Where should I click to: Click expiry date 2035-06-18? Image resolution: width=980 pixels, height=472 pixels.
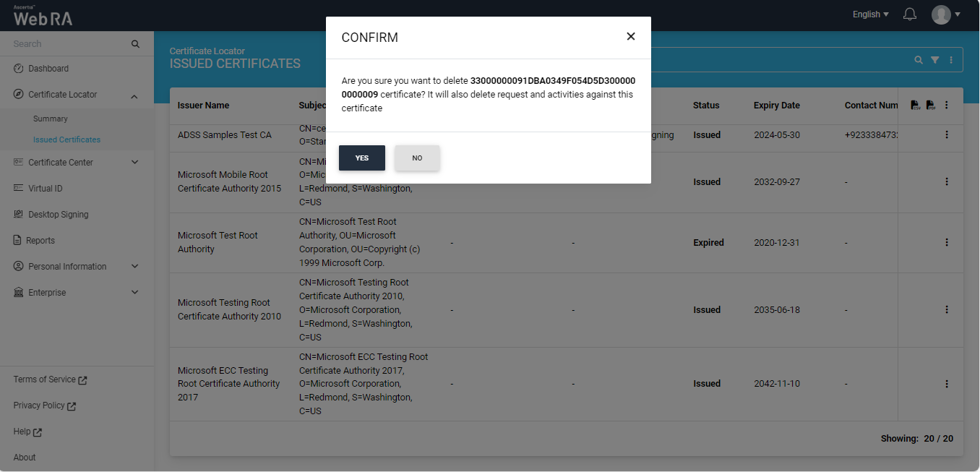click(x=777, y=309)
